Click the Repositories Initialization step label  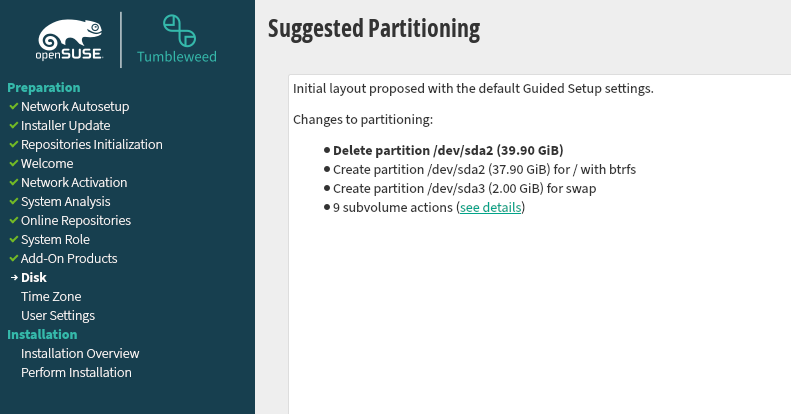92,144
